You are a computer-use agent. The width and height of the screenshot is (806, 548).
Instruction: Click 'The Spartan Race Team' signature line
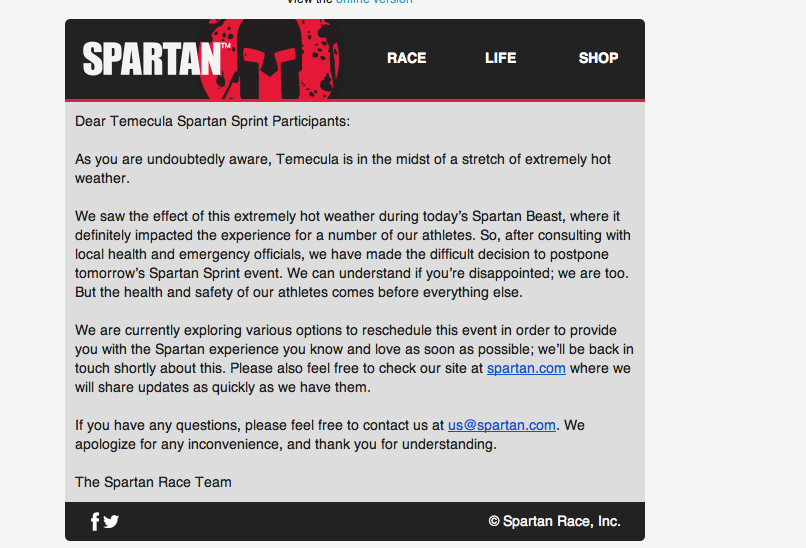(x=153, y=482)
